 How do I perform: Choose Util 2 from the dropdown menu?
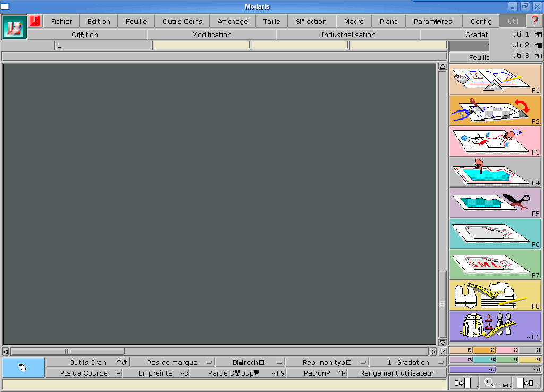pyautogui.click(x=520, y=45)
